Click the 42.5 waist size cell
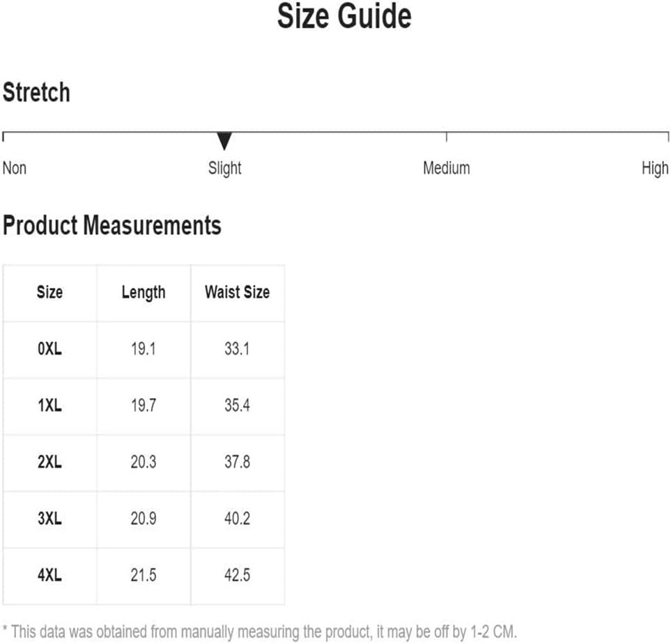This screenshot has height=644, width=671. [x=237, y=575]
